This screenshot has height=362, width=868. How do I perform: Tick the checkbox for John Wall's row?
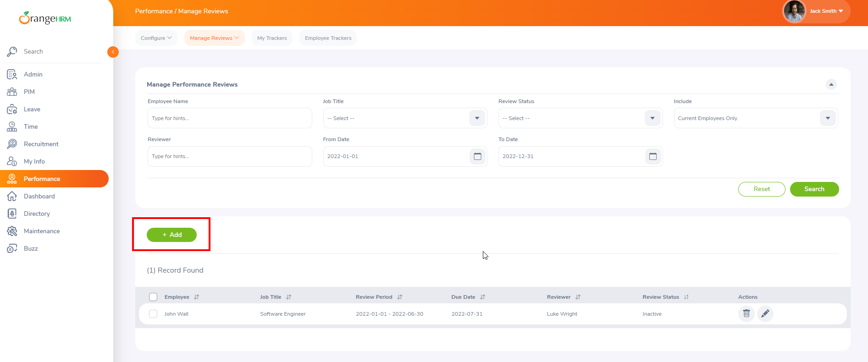point(153,314)
